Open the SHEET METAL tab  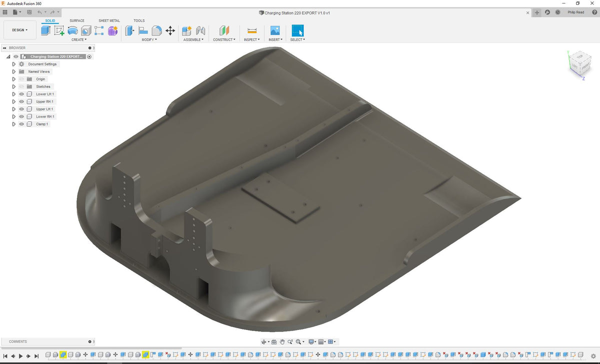[x=109, y=20]
